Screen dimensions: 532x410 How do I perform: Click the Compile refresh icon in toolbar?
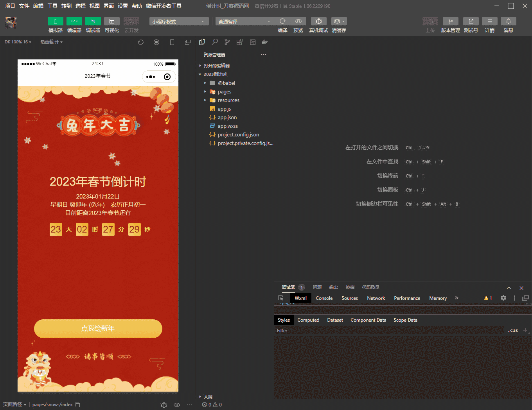tap(282, 21)
